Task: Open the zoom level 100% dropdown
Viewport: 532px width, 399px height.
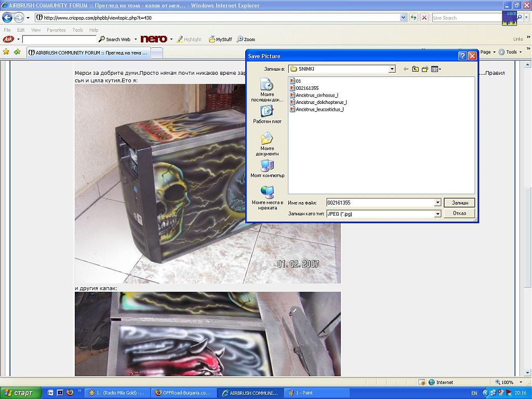Action: coord(521,382)
